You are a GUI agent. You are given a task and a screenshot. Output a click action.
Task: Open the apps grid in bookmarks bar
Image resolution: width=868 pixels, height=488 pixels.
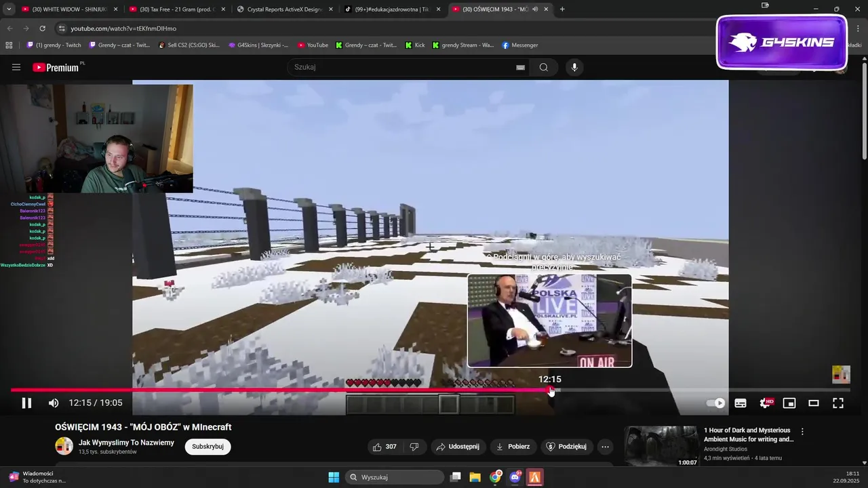coord(9,45)
